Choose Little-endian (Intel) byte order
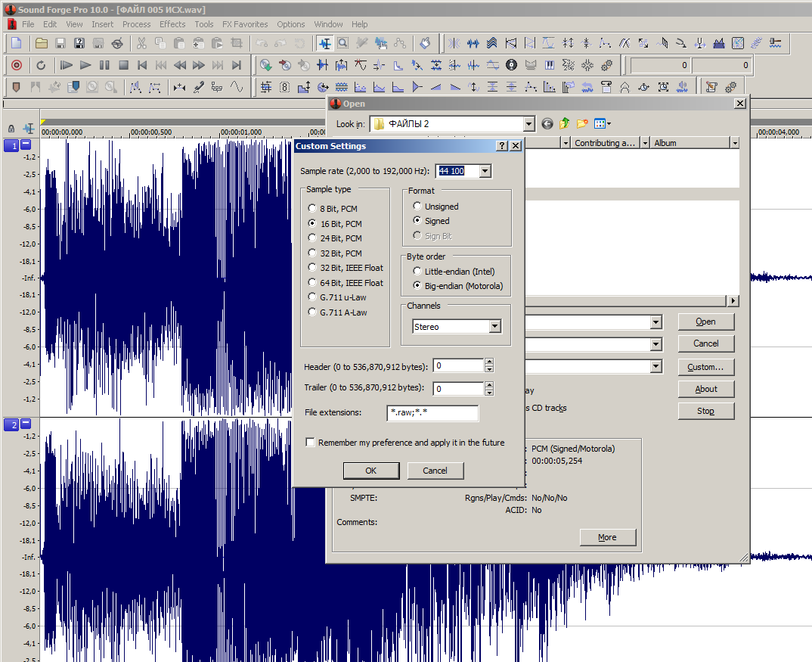This screenshot has height=662, width=812. [x=417, y=271]
